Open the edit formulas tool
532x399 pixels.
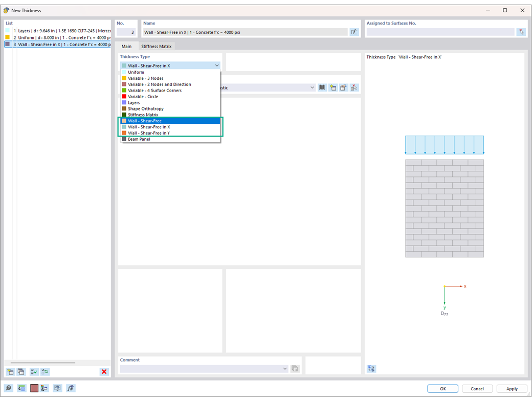pos(71,388)
